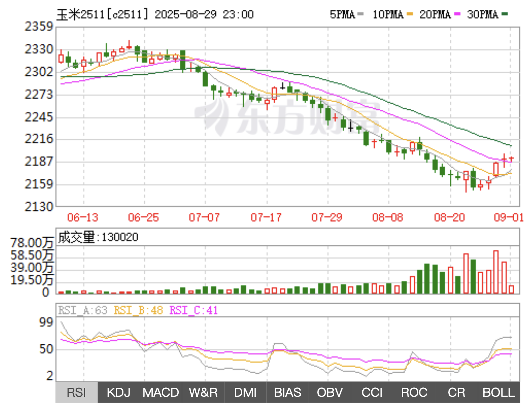Click the active RSI tab
Image resolution: width=532 pixels, height=413 pixels.
(77, 393)
